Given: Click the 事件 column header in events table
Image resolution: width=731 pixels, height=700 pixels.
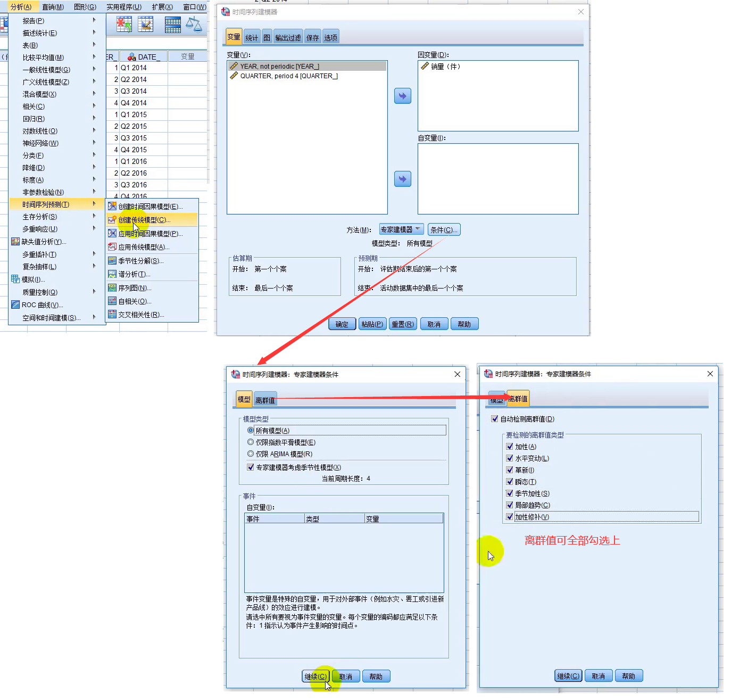Looking at the screenshot, I should pos(275,518).
